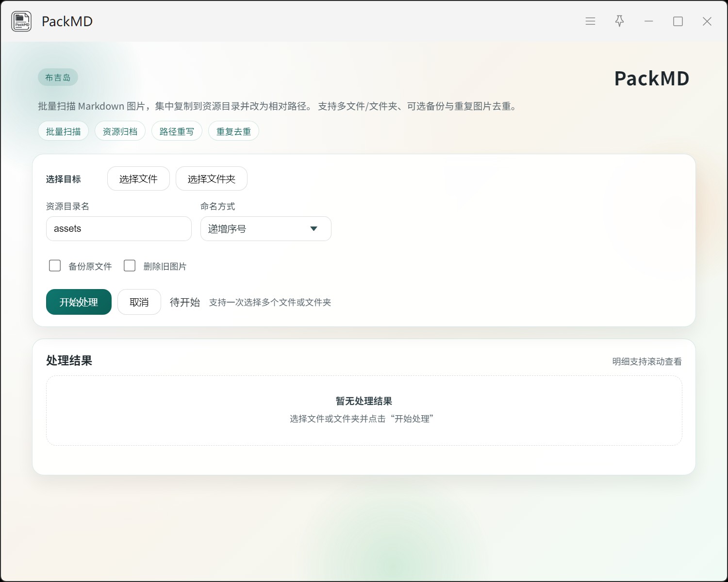Click the PackMD app logo icon
The height and width of the screenshot is (582, 728).
(21, 21)
